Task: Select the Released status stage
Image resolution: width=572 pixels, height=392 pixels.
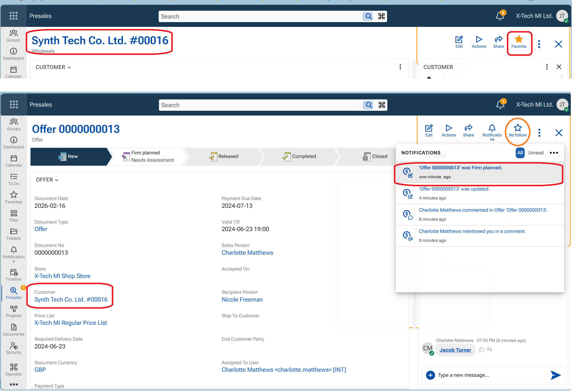Action: [x=224, y=156]
